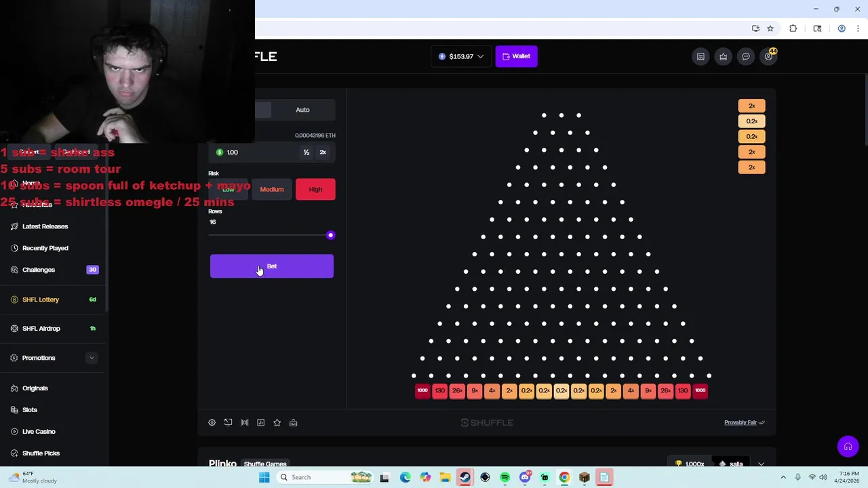Click the Shuffle Games provider tag
This screenshot has height=488, width=868.
(x=265, y=464)
